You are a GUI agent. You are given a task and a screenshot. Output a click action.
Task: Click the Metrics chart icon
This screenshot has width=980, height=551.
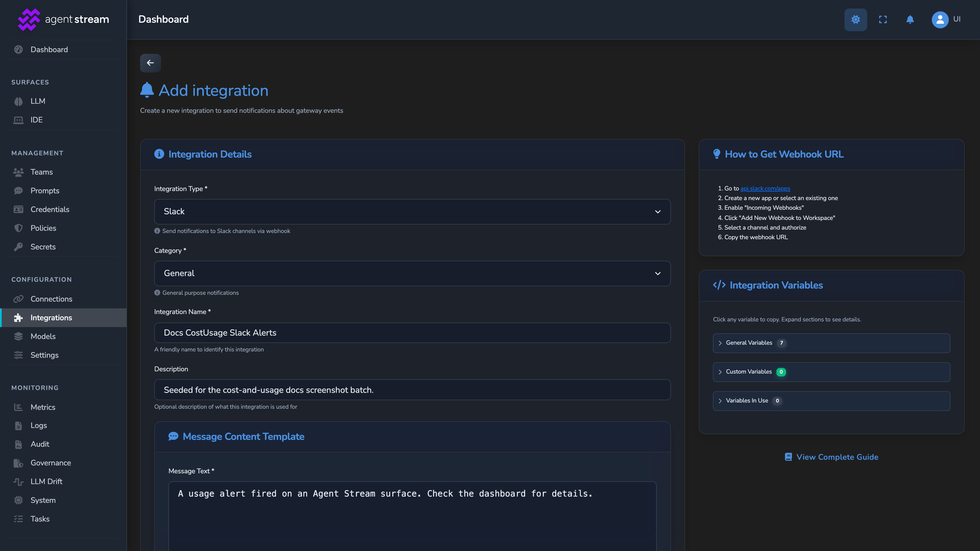18,407
